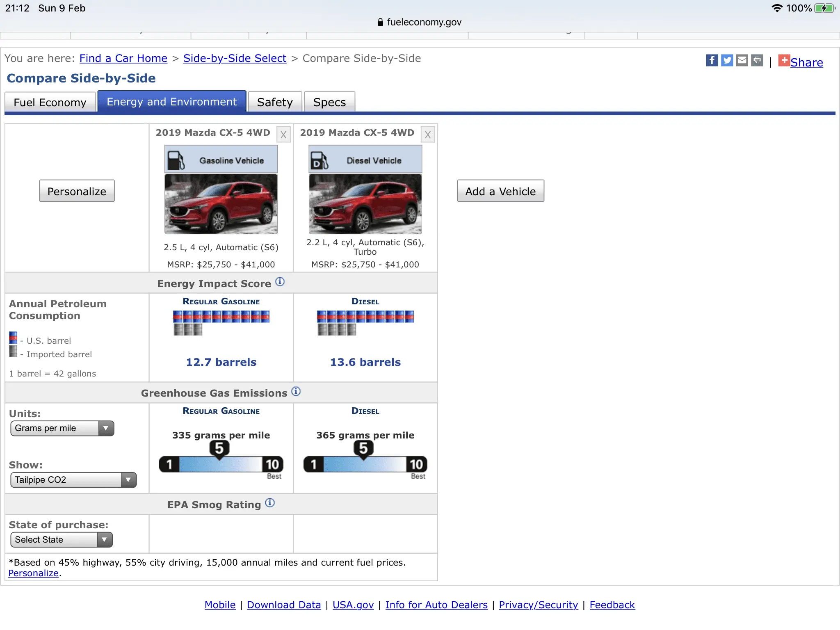The height and width of the screenshot is (630, 840).
Task: Click the Share link
Action: [x=806, y=62]
